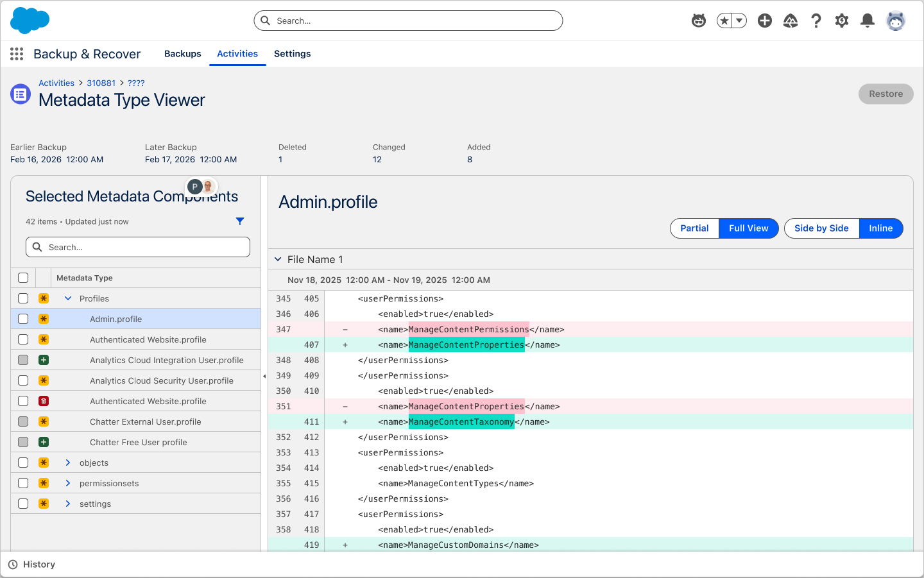Open the 310881 breadcrumb link
The image size is (924, 578).
tap(101, 83)
